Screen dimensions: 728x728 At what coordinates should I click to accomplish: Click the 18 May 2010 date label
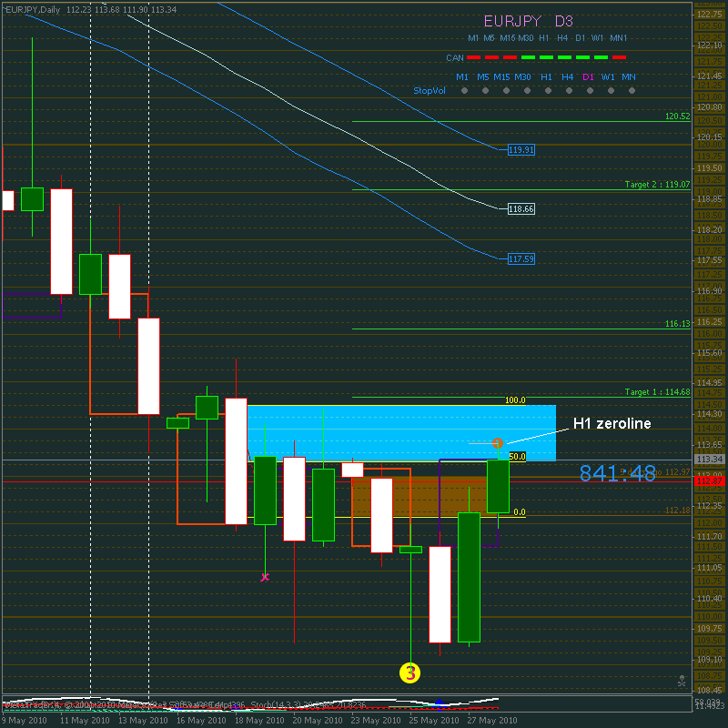tap(259, 721)
